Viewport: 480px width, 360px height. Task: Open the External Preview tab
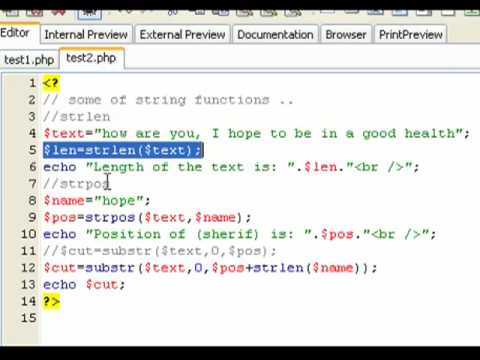pos(182,34)
